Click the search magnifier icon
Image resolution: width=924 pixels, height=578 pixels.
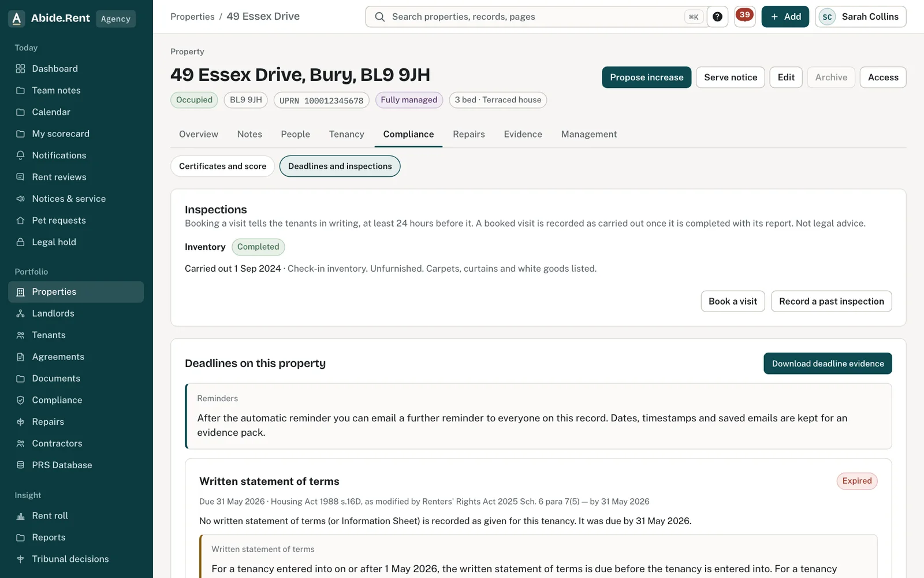[x=379, y=17]
